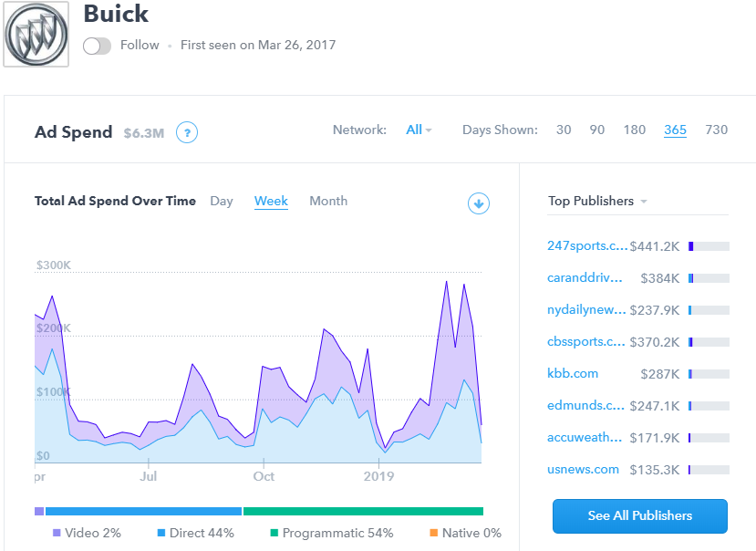The image size is (756, 551).
Task: Open the kbb.com publisher link
Action: pos(573,373)
